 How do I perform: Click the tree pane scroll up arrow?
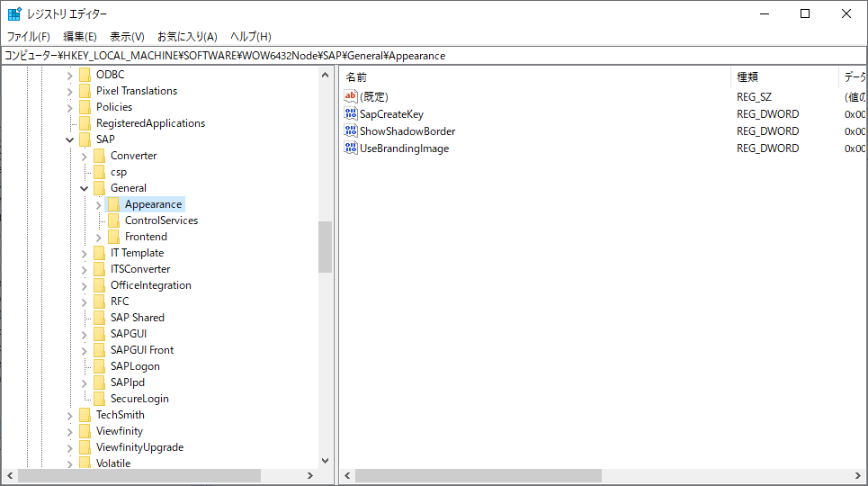click(326, 75)
